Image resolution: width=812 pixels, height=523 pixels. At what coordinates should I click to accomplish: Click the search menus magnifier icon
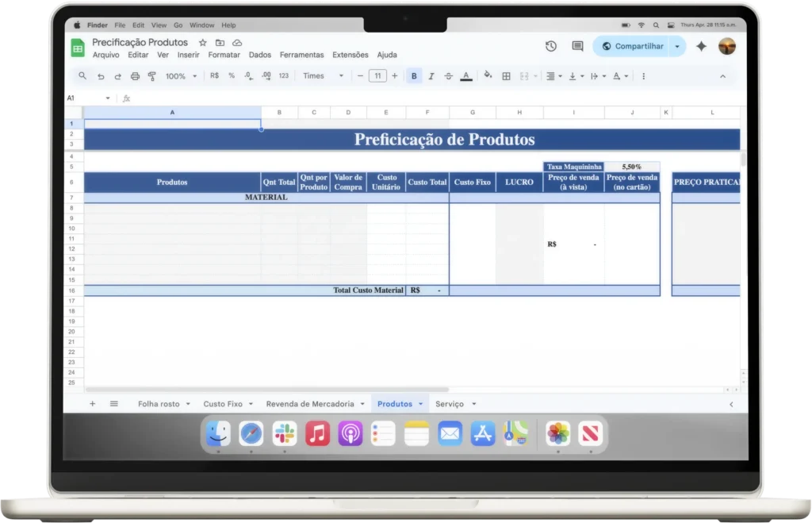82,75
